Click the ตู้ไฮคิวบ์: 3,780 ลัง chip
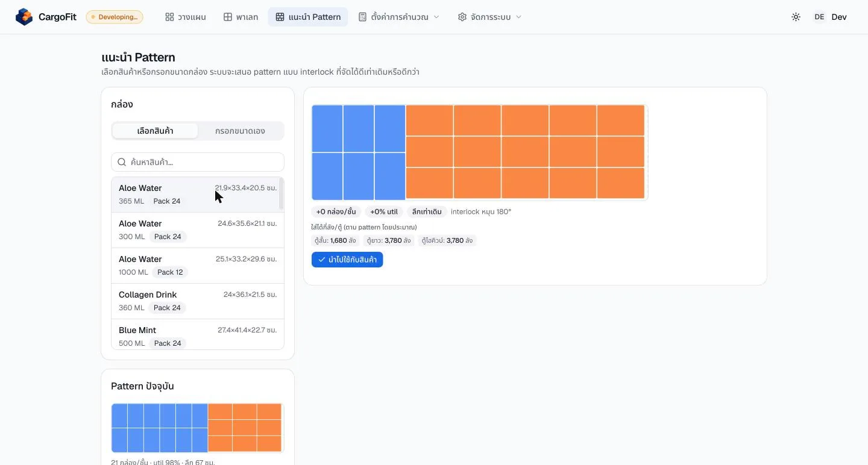The width and height of the screenshot is (868, 465). (447, 240)
